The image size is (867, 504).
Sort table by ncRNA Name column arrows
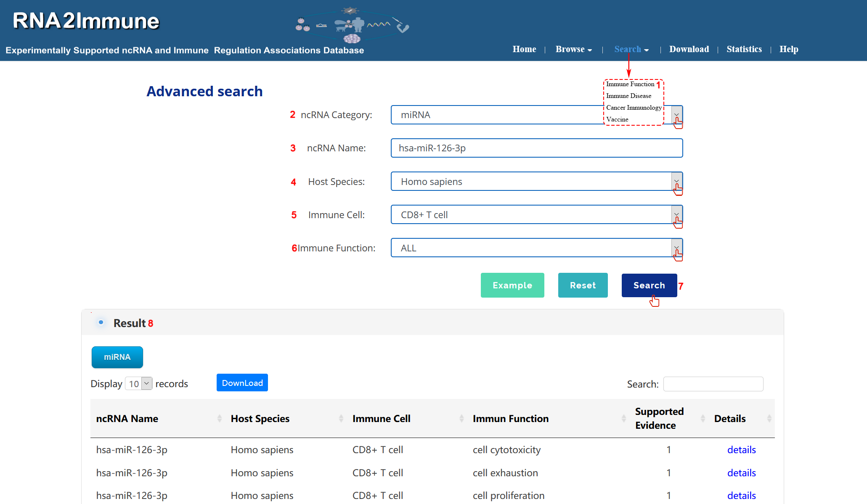(219, 418)
